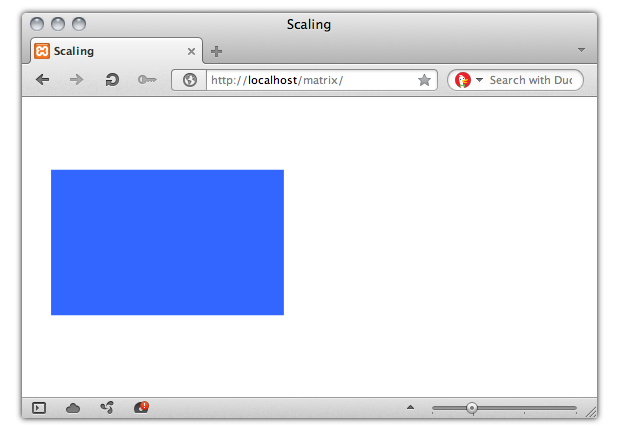
Task: Open Opera Link cloud icon
Action: 73,407
